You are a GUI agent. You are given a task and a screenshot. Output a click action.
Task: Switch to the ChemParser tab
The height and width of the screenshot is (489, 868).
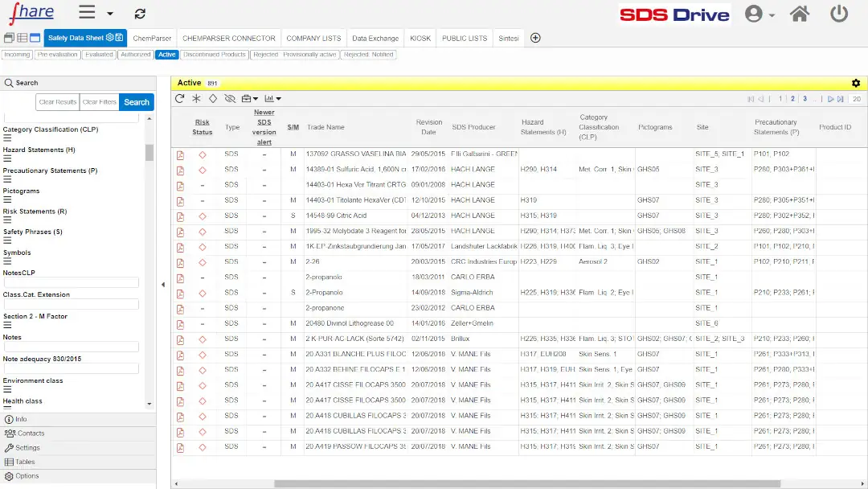(x=152, y=37)
